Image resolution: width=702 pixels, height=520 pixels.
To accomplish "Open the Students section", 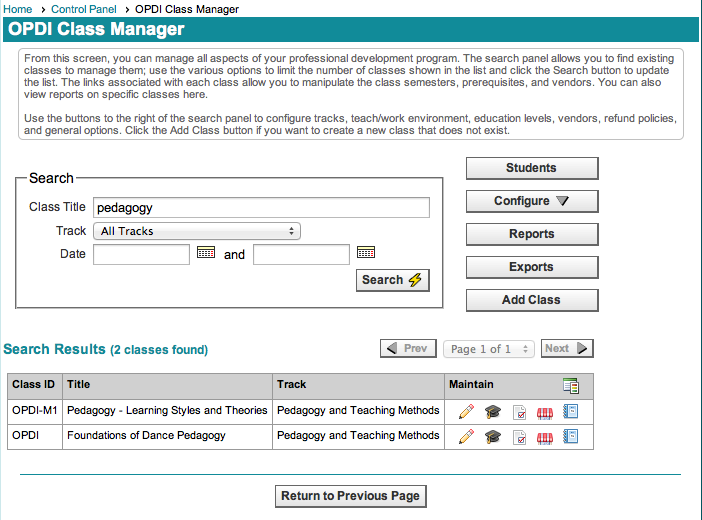I will 532,168.
